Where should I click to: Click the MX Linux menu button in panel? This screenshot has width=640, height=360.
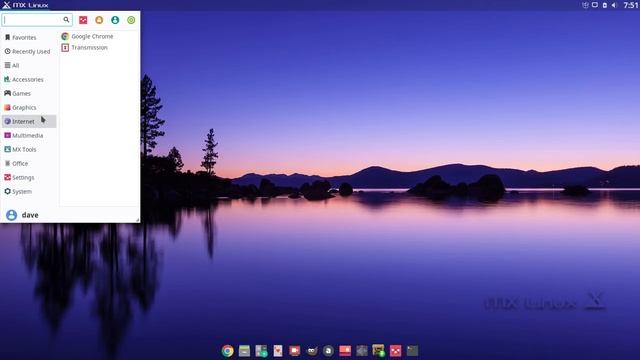[25, 5]
